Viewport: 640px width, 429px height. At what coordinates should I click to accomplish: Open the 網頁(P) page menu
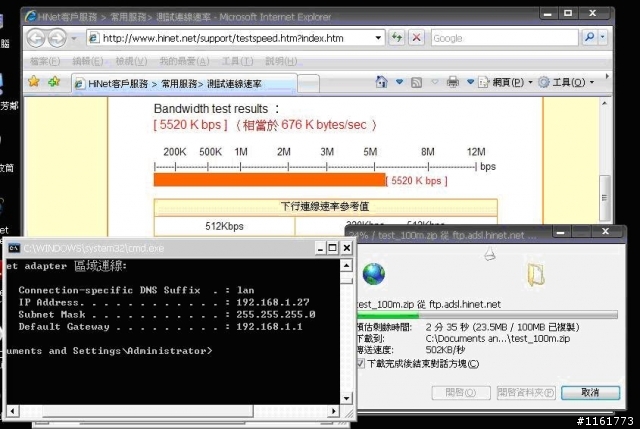[505, 82]
